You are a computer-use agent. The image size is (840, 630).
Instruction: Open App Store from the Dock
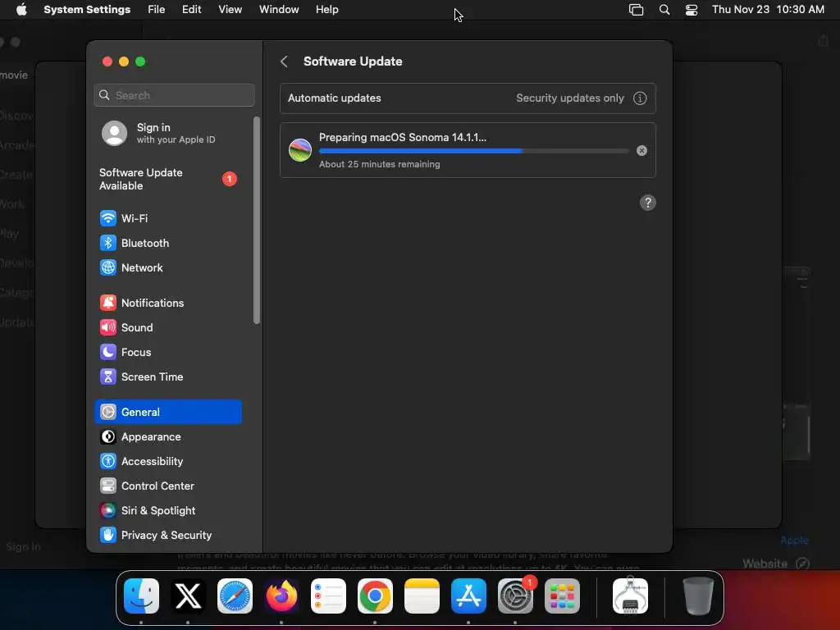point(468,596)
